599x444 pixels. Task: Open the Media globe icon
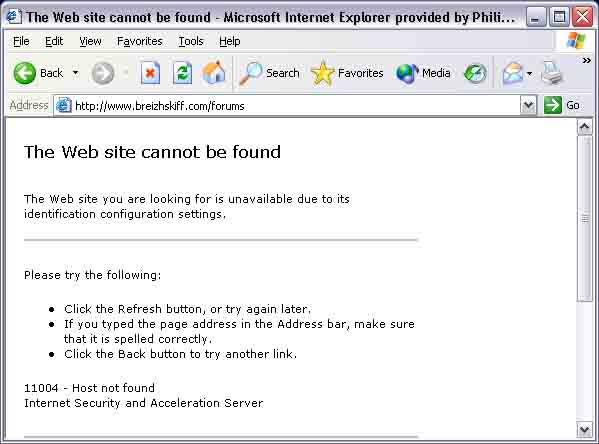pos(407,73)
